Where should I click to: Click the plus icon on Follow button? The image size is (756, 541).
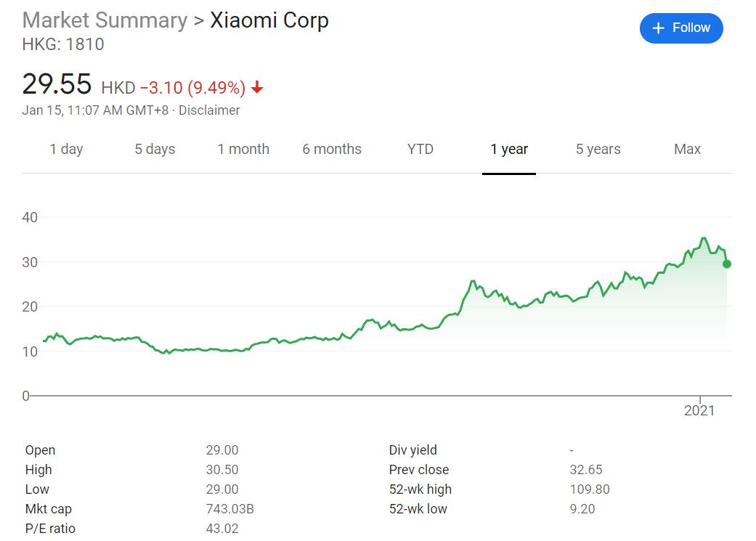(x=659, y=28)
